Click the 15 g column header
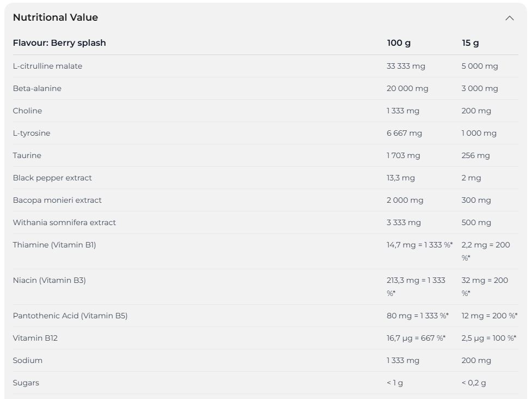The height and width of the screenshot is (399, 532). [x=470, y=43]
